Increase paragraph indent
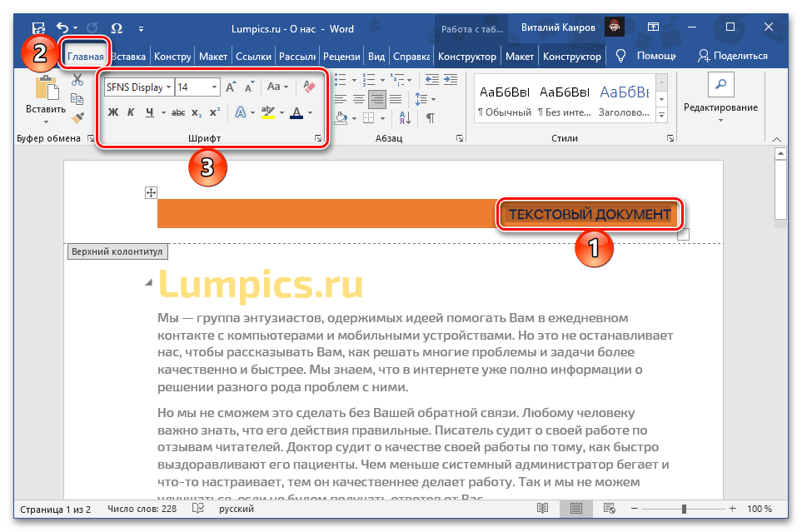The image size is (802, 532). click(x=451, y=79)
